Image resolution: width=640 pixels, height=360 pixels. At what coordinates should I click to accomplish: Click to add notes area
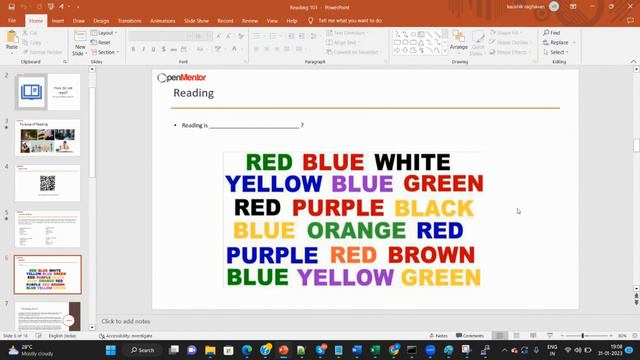[x=126, y=321]
